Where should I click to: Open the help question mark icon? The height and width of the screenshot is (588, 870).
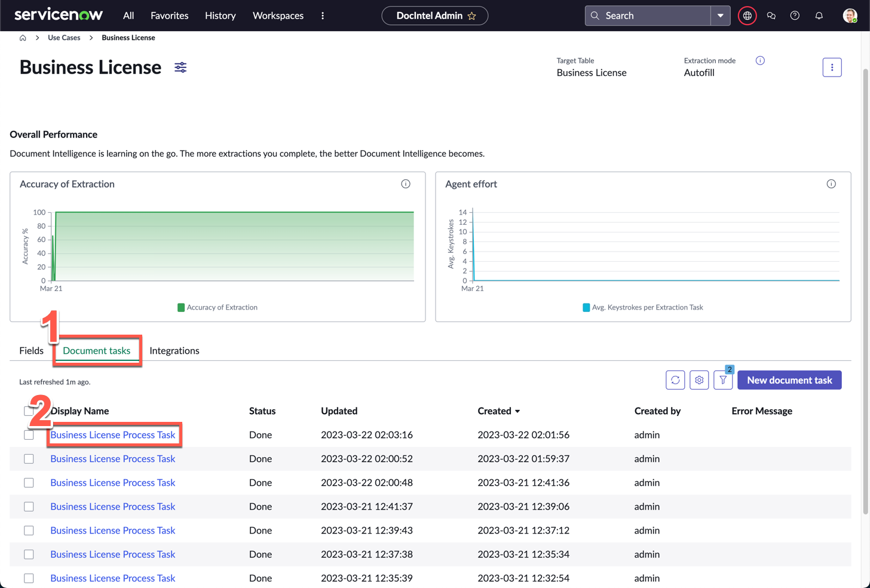(795, 16)
